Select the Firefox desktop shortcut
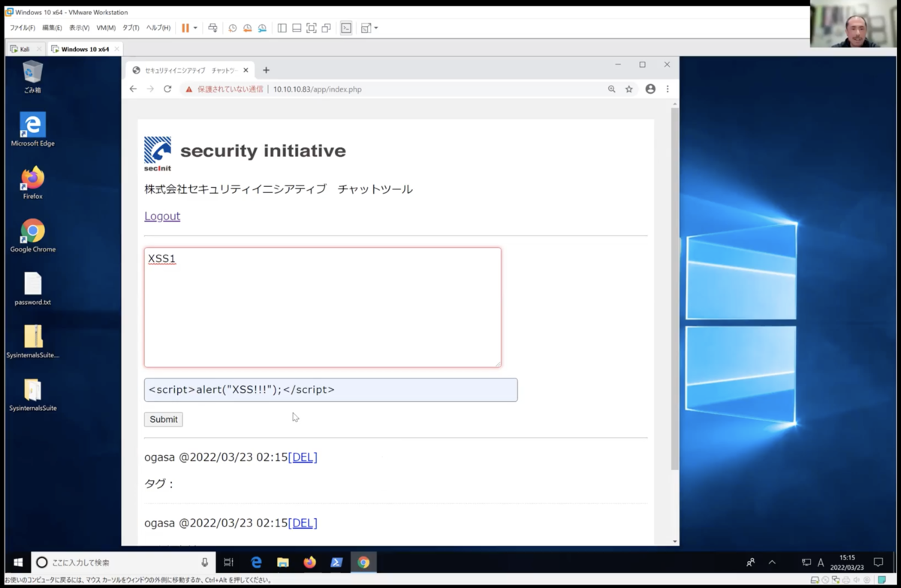 32,182
